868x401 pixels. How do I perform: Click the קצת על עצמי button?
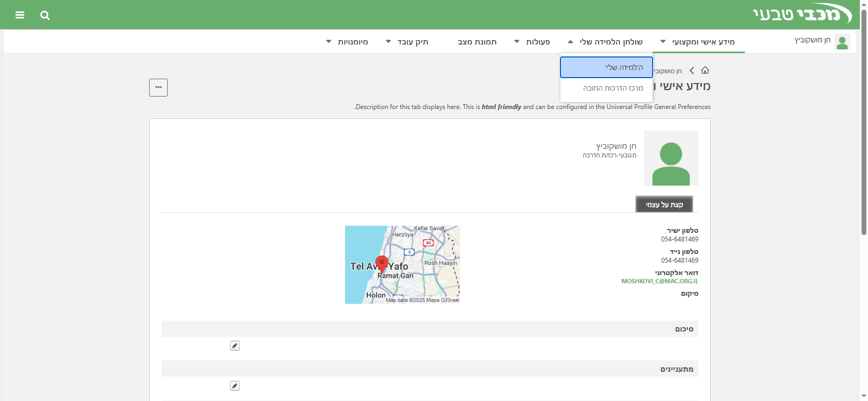pyautogui.click(x=664, y=205)
